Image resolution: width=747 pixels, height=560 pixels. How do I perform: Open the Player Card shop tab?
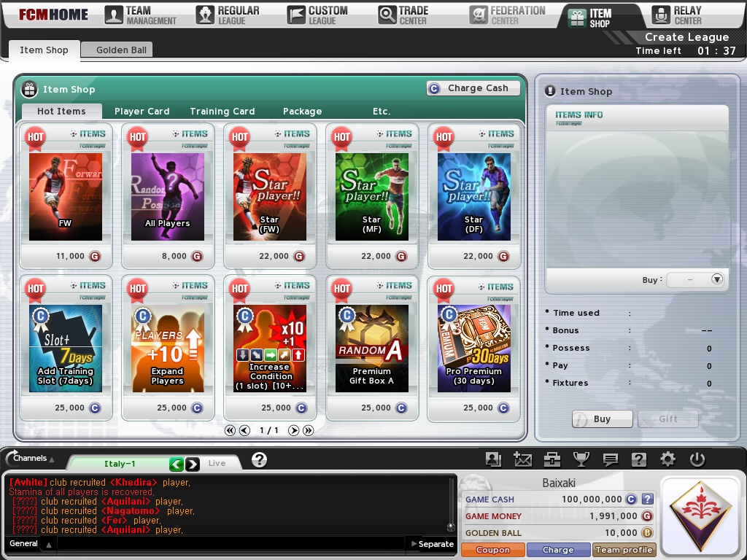coord(142,112)
